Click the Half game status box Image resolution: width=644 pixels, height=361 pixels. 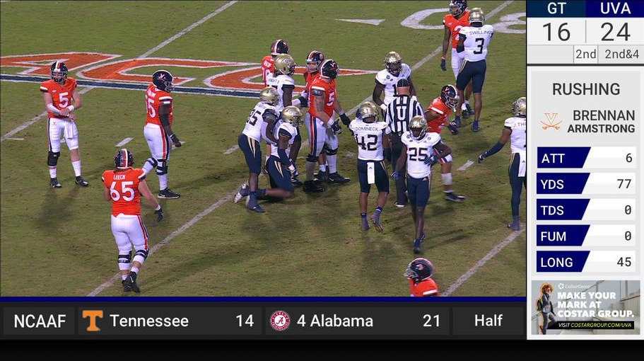[x=488, y=321]
